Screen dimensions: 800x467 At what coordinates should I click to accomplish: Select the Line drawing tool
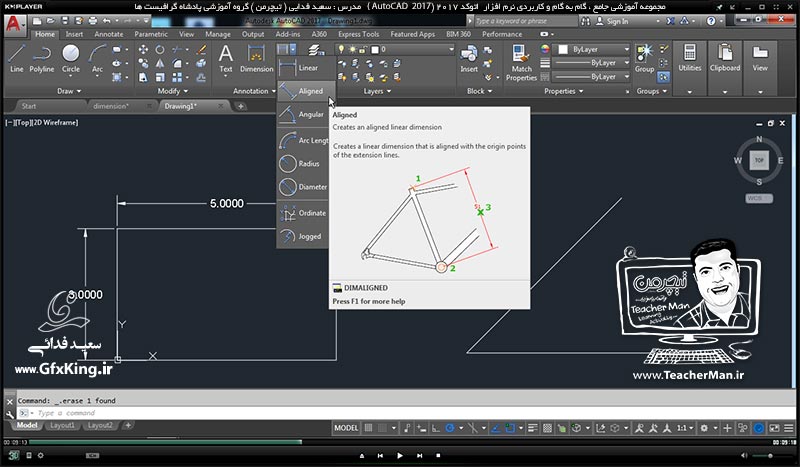tap(16, 59)
